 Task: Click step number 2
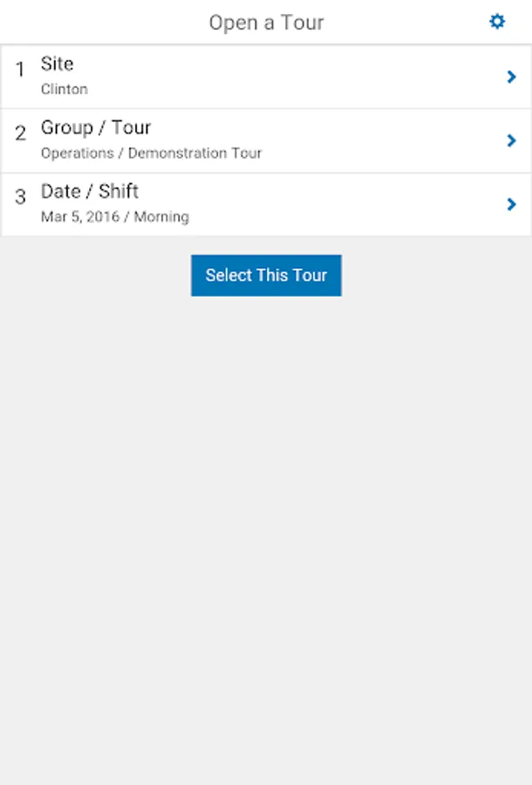click(20, 133)
